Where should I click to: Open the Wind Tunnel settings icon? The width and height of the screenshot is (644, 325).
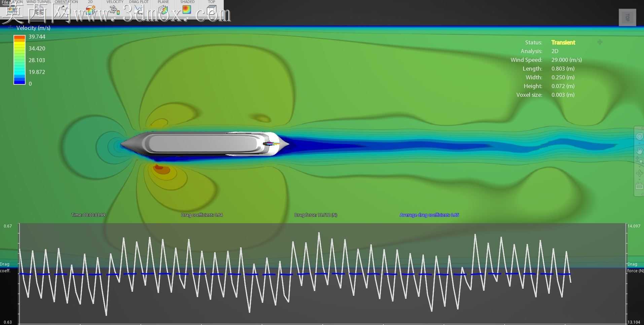[x=39, y=10]
